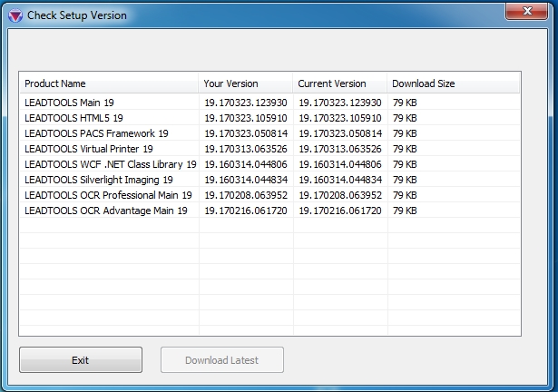Viewport: 558px width, 392px height.
Task: Click 79 KB size for Virtual Printer 19
Action: click(x=405, y=149)
